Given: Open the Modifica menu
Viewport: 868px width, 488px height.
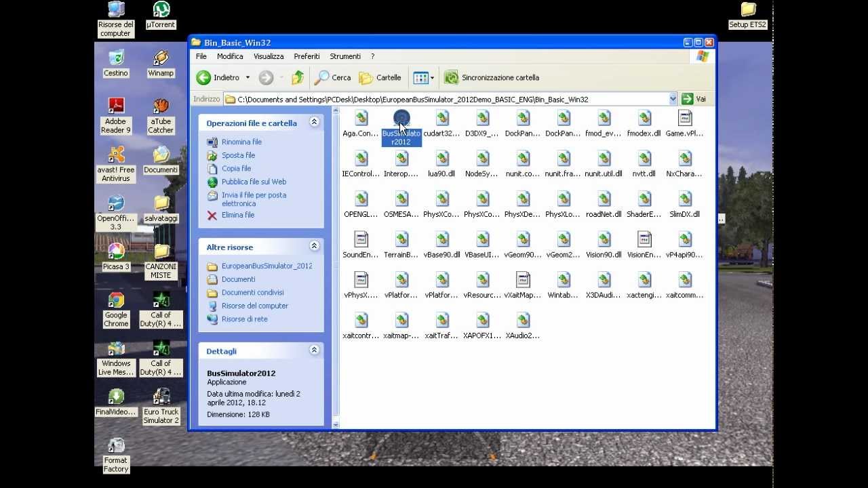Looking at the screenshot, I should 230,56.
